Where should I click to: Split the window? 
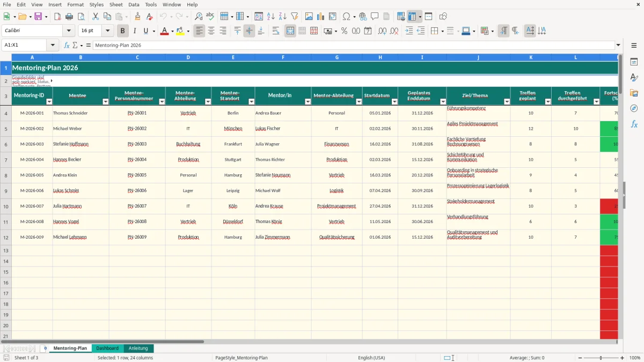(x=428, y=17)
